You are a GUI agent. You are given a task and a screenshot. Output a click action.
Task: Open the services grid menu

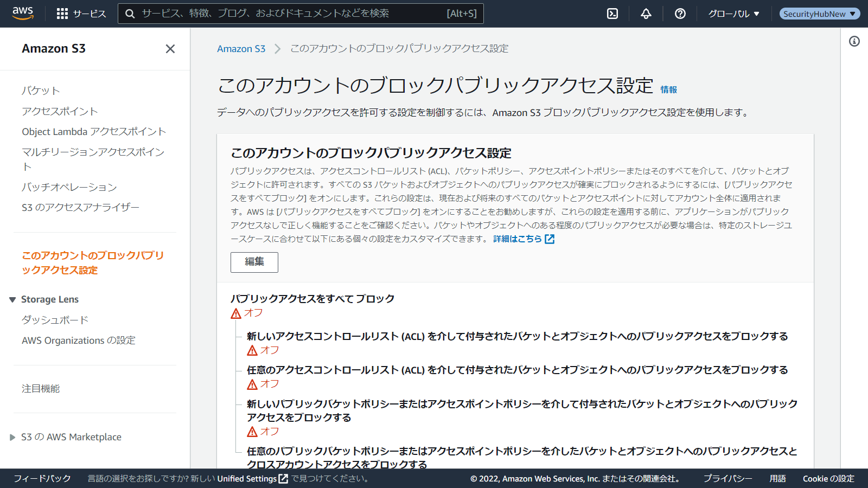pyautogui.click(x=62, y=14)
